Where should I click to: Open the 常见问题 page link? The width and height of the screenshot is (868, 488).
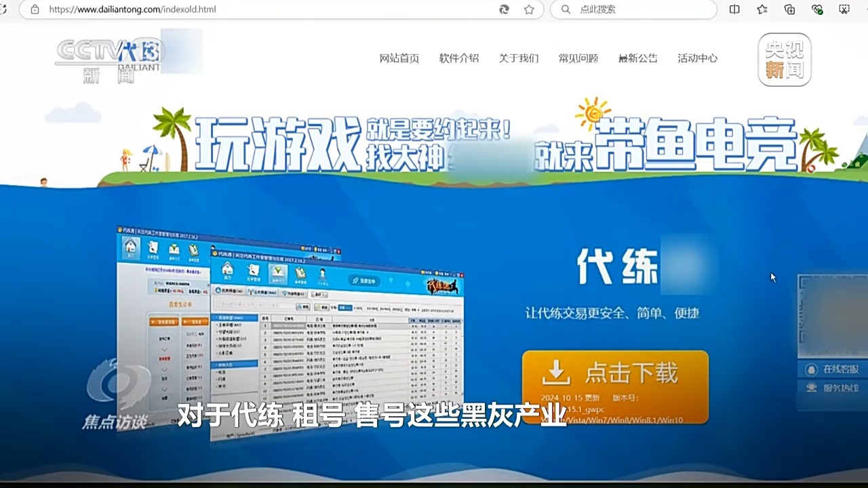(x=578, y=58)
